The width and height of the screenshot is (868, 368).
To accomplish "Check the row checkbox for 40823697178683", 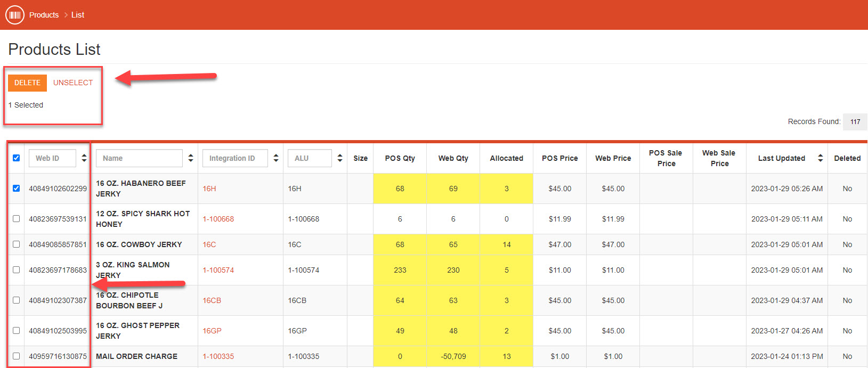I will pyautogui.click(x=16, y=269).
